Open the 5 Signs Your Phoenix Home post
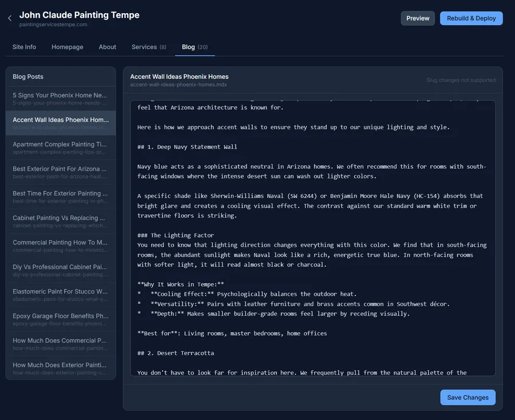The image size is (515, 420). (61, 98)
